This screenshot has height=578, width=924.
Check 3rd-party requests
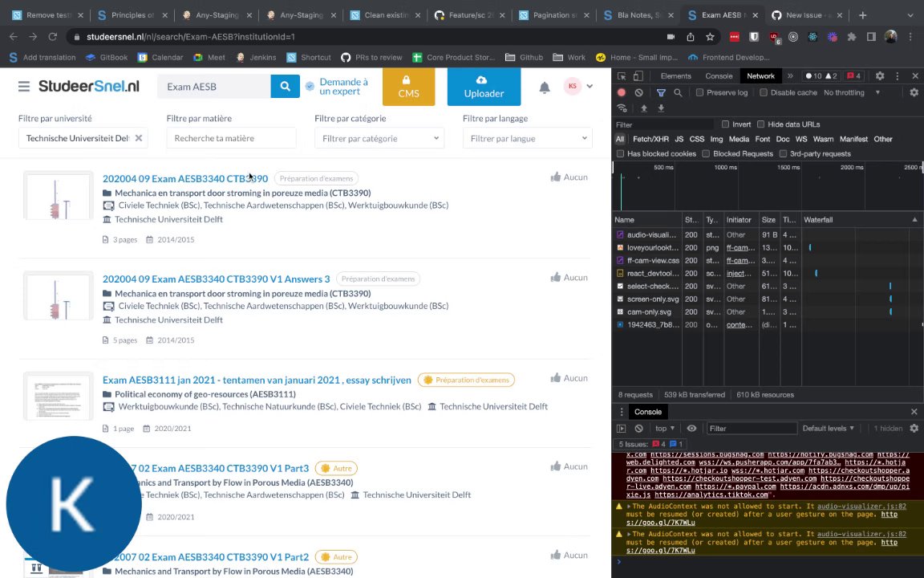[783, 154]
